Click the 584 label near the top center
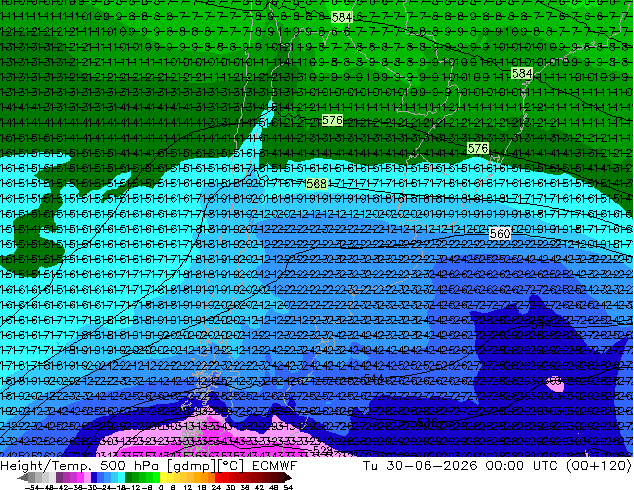 (342, 17)
